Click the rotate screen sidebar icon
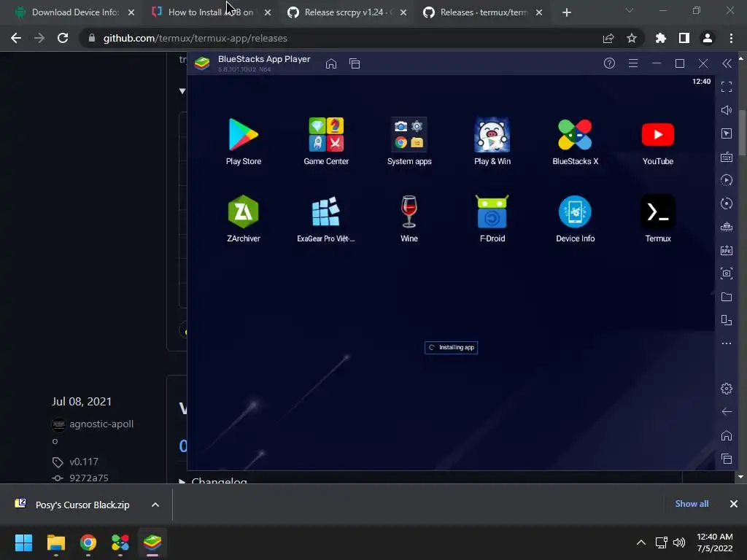 (x=727, y=320)
